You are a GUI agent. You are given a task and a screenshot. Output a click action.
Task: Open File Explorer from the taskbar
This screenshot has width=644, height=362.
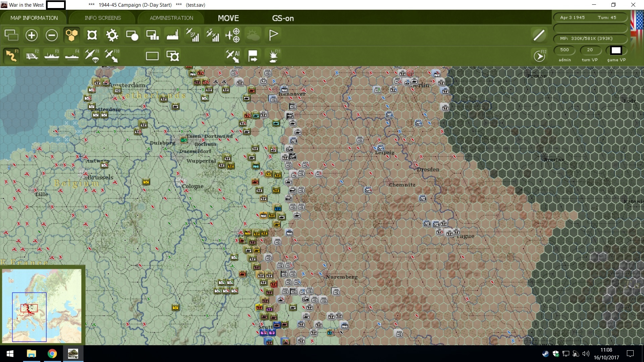pyautogui.click(x=31, y=354)
